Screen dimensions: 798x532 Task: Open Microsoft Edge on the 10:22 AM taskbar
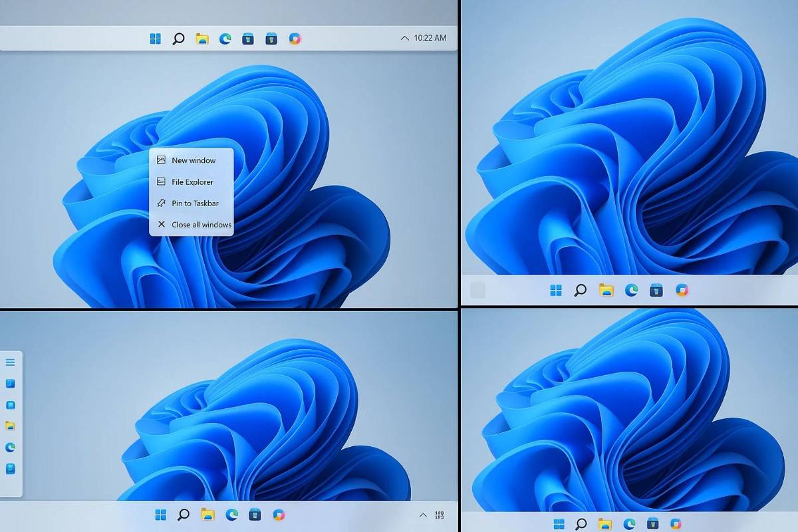pyautogui.click(x=225, y=39)
